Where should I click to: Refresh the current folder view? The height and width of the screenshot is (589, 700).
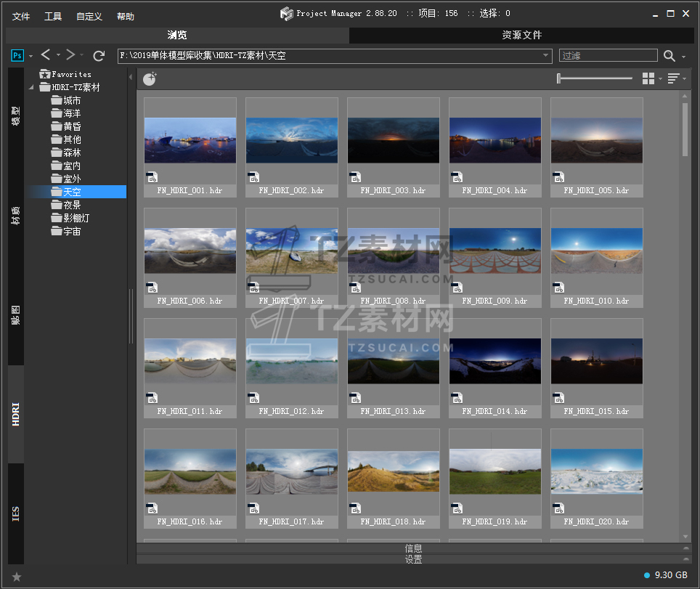pyautogui.click(x=99, y=55)
